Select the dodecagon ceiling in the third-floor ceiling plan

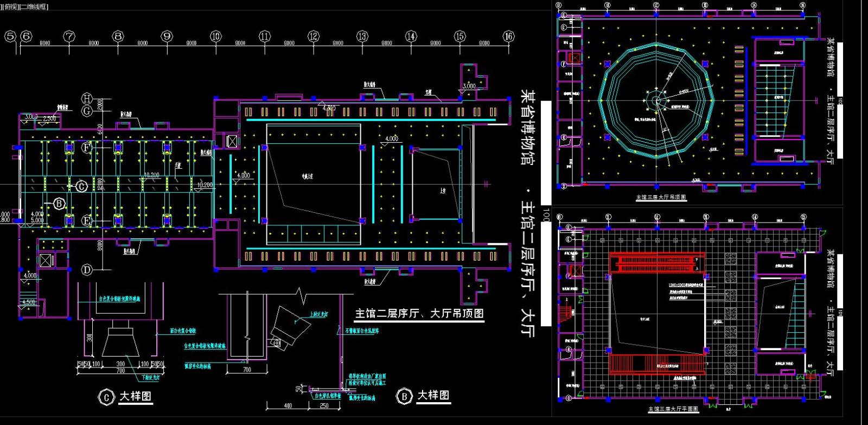(657, 101)
